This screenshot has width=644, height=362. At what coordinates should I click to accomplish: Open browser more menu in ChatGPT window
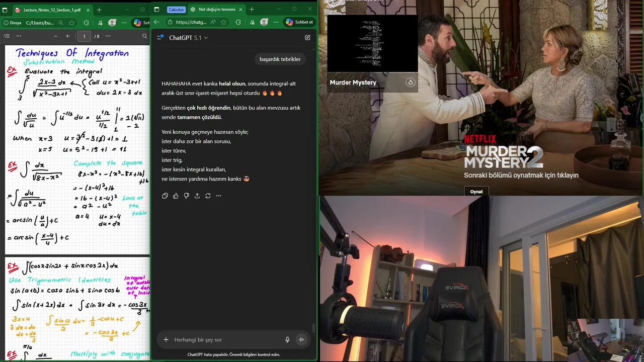276,22
